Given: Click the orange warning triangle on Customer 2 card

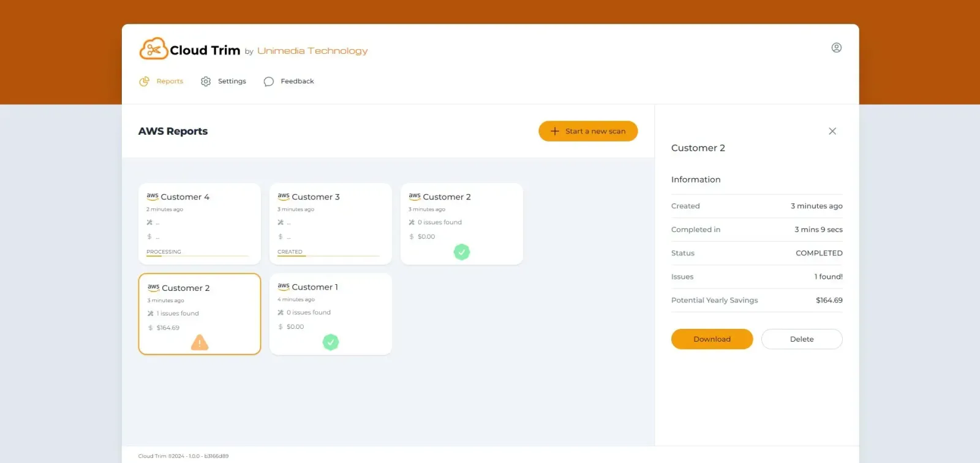Looking at the screenshot, I should click(x=200, y=342).
